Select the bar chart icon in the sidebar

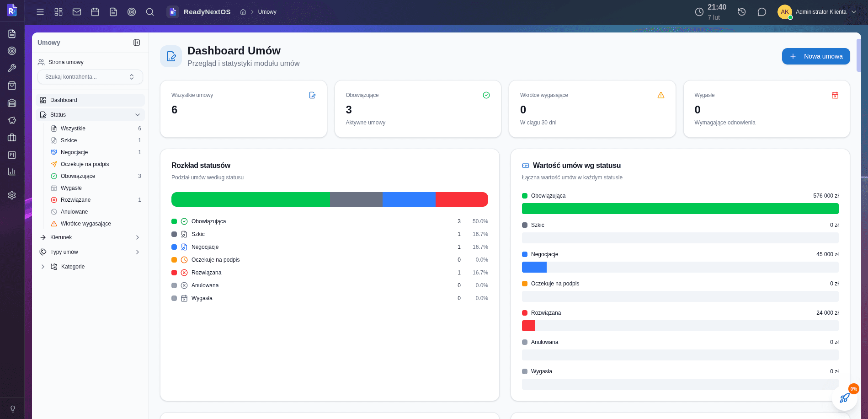click(12, 172)
